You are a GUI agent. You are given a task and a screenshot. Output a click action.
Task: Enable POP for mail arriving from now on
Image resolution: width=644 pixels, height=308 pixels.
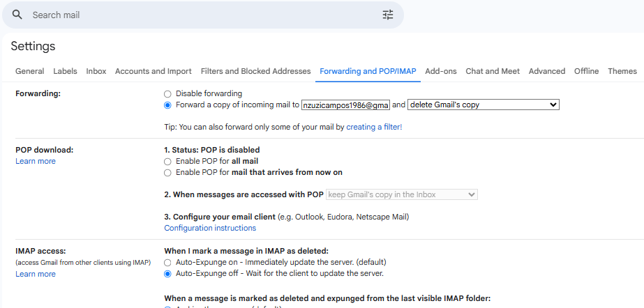click(x=167, y=172)
